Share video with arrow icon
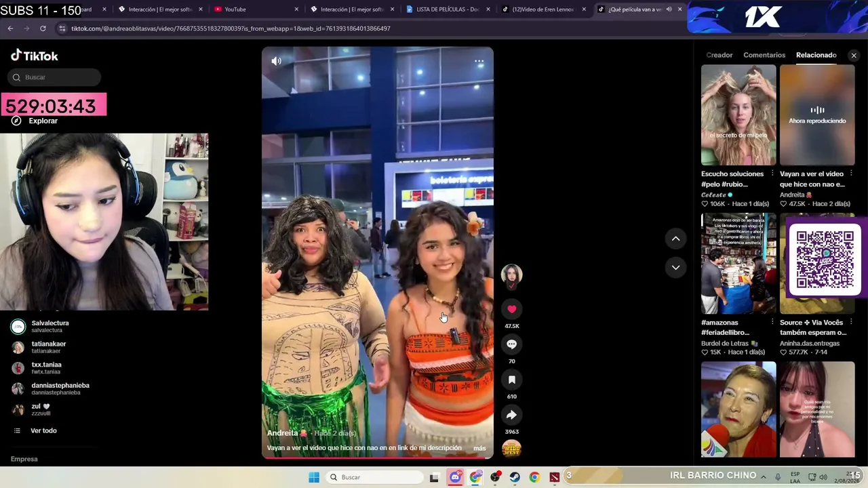Viewport: 868px width, 488px height. coord(511,415)
